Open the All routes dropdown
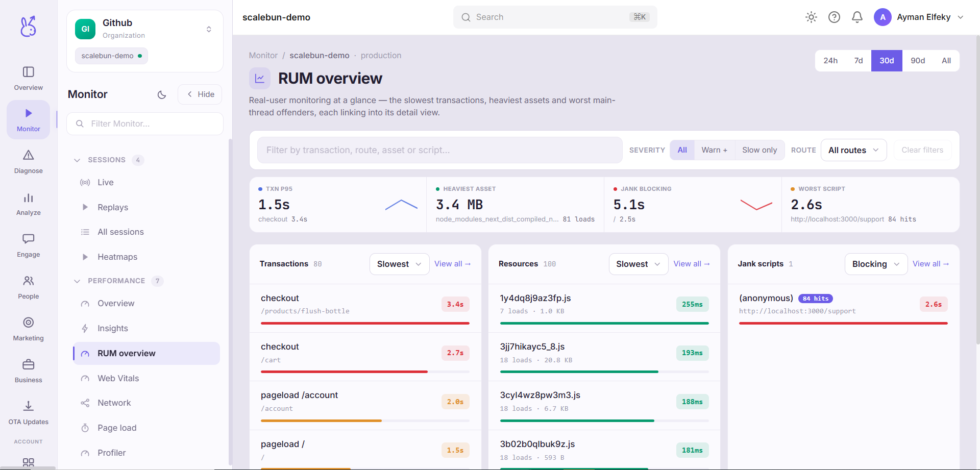Image resolution: width=980 pixels, height=470 pixels. click(853, 150)
